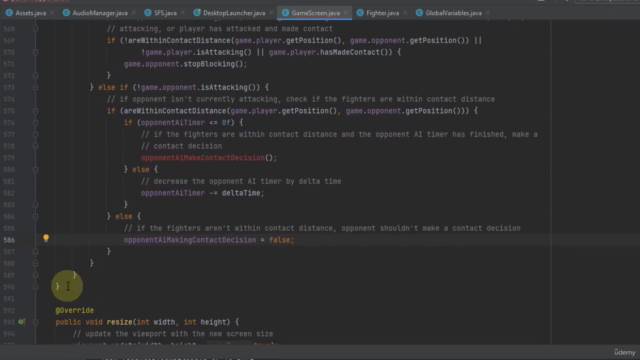Viewport: 640px width, 360px height.
Task: Switch to the Assets.java tab
Action: [x=31, y=13]
